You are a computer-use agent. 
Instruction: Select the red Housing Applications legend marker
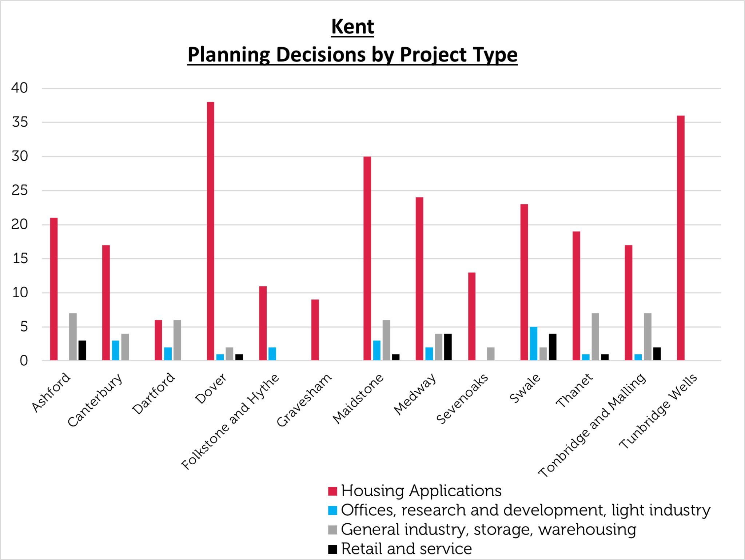pyautogui.click(x=332, y=491)
